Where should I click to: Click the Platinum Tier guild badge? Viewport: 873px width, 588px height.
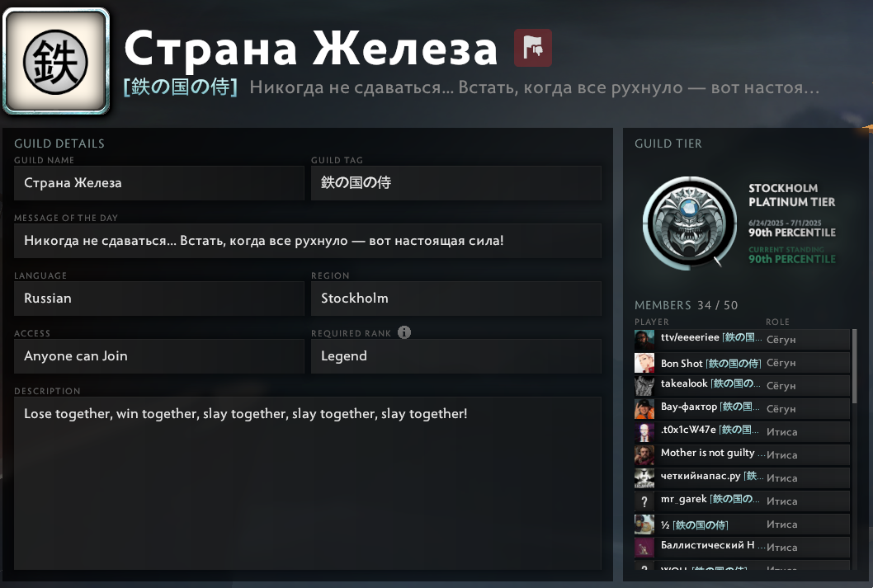(x=690, y=223)
